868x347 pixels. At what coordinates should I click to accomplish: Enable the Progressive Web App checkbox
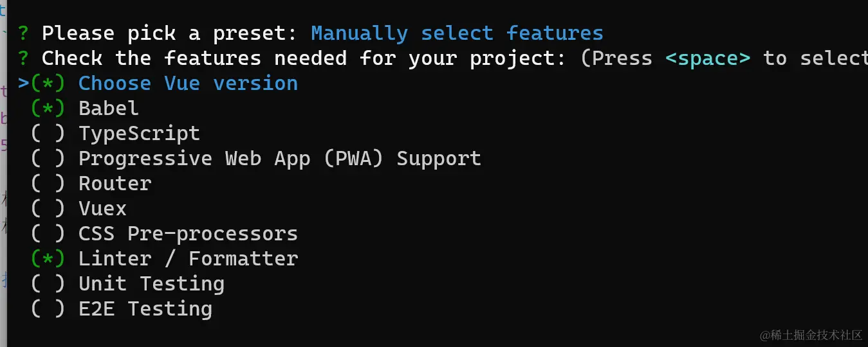coord(48,159)
